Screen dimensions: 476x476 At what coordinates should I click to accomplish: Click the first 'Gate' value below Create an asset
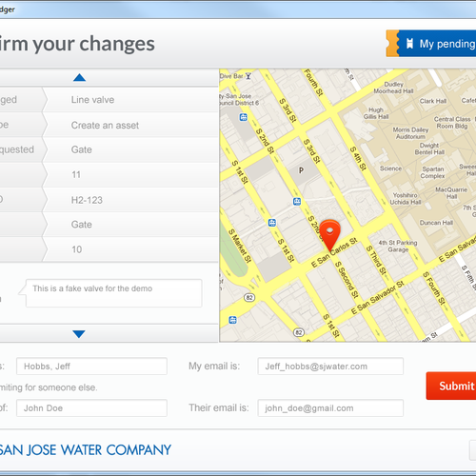coord(82,149)
